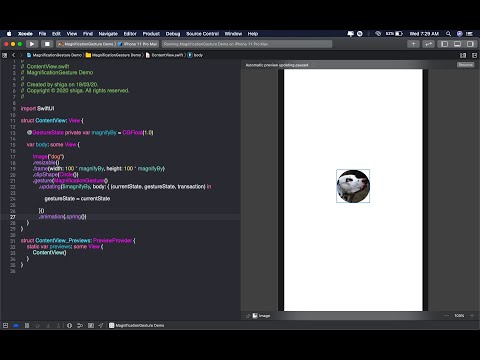480x360 pixels.
Task: Toggle the inspectors right panel
Action: tap(470, 44)
